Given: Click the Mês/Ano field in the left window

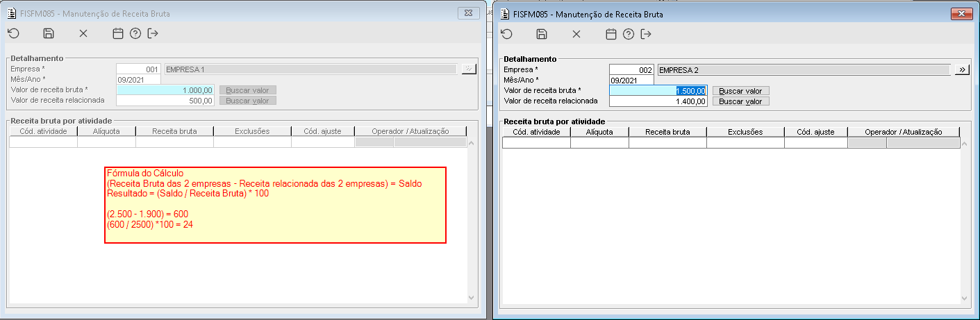Looking at the screenshot, I should [139, 79].
